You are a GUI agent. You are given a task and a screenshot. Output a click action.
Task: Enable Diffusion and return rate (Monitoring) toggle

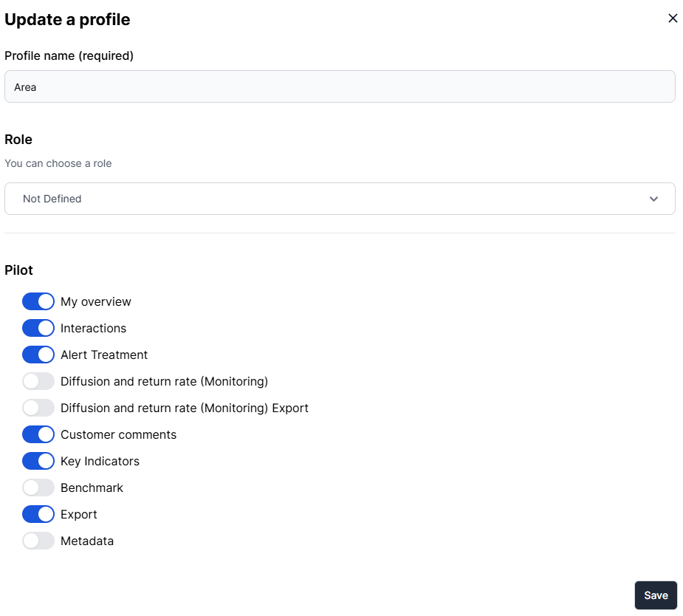38,381
